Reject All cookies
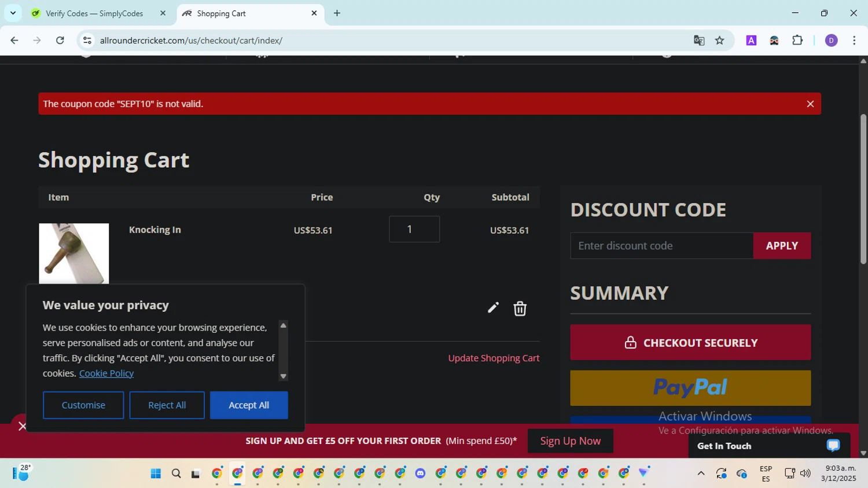The height and width of the screenshot is (488, 868). tap(167, 405)
